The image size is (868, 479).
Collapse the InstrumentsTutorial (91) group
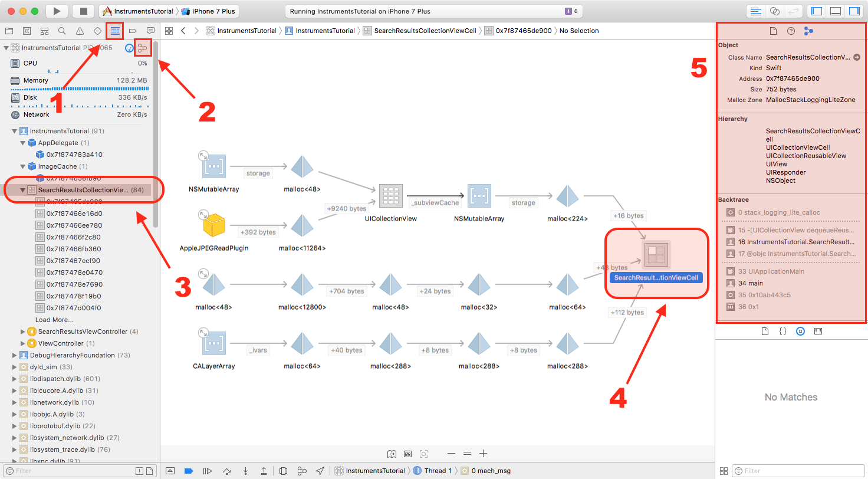(x=15, y=131)
